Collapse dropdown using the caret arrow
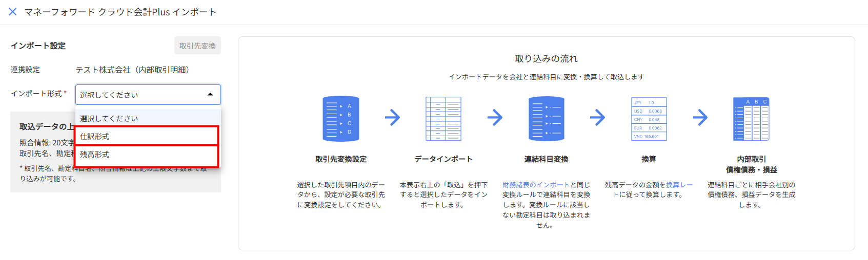Viewport: 868px width, 260px height. click(210, 95)
